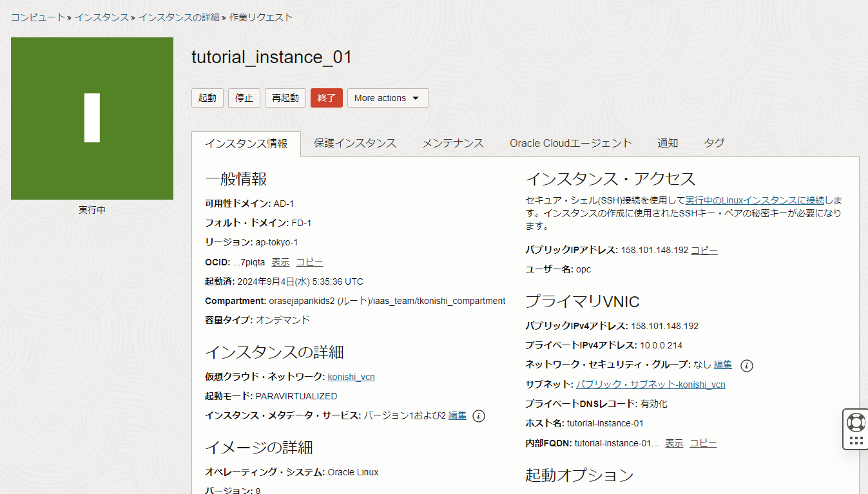Click the apps grid icon at bottom right
Image resolution: width=868 pixels, height=494 pixels.
tap(855, 441)
